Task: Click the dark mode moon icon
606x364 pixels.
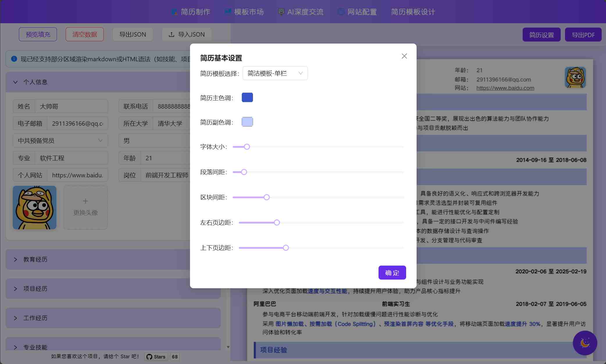Action: [x=585, y=343]
